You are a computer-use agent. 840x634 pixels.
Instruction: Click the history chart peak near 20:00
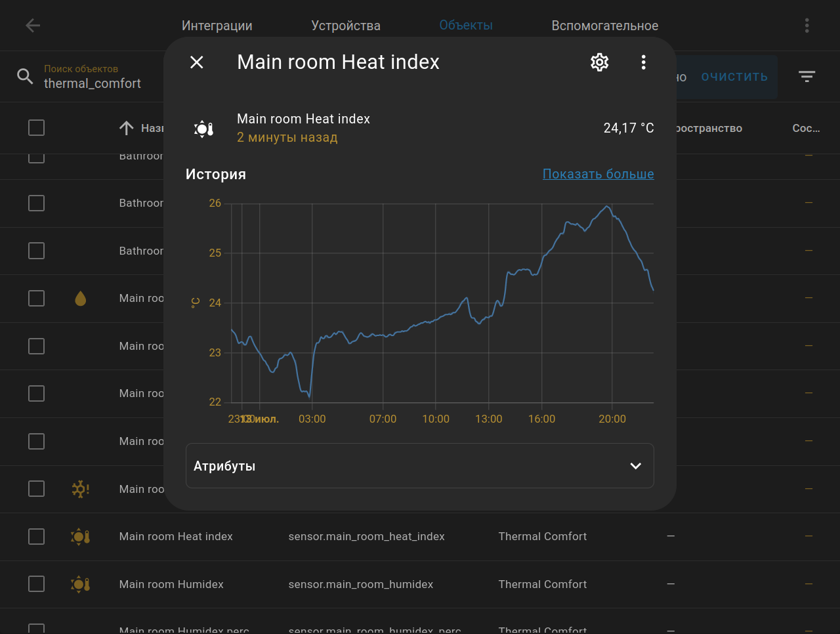coord(608,207)
